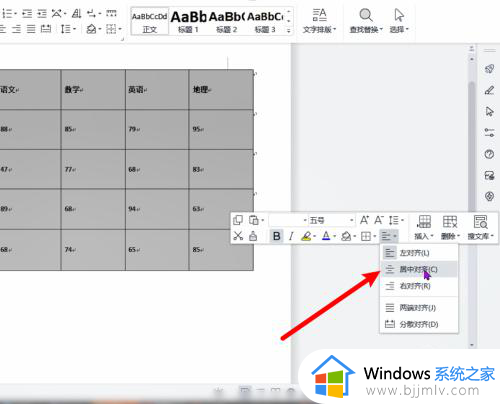Screen dimensions: 500x404
Task: Click the selection arrow icon in the sidebar
Action: [x=489, y=111]
